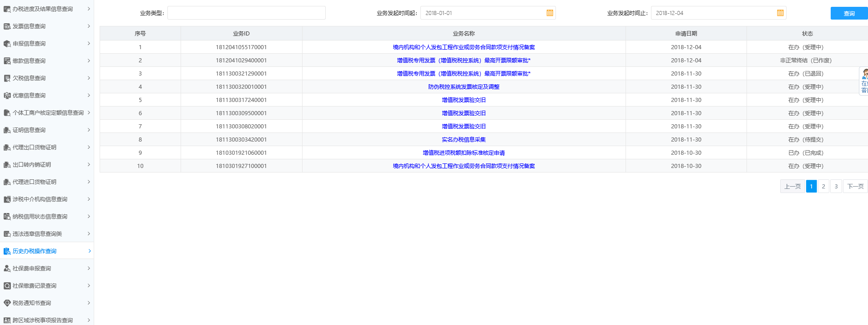Click business ID 1811300320010001
Image resolution: width=868 pixels, height=325 pixels.
tap(241, 87)
